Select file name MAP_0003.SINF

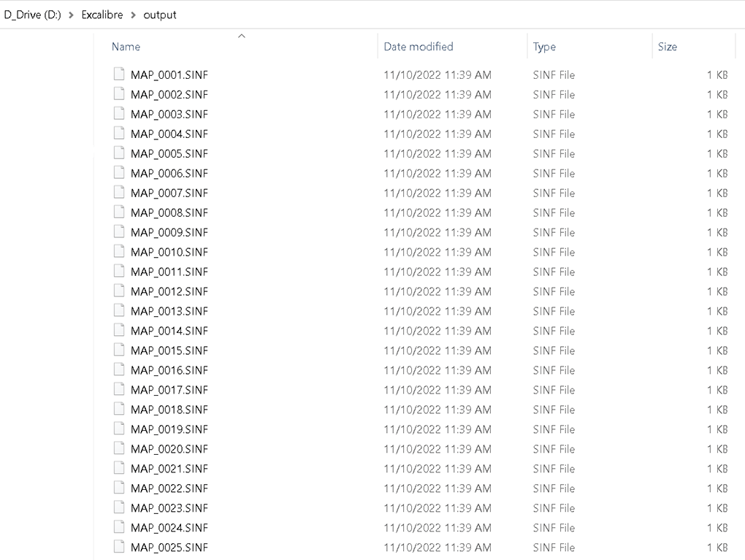[x=169, y=115]
